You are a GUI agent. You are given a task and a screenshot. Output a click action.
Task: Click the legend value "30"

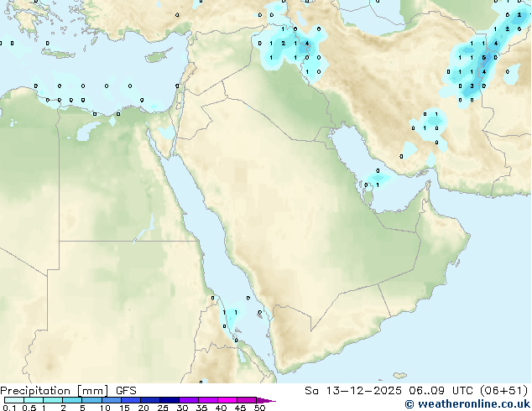pyautogui.click(x=182, y=408)
